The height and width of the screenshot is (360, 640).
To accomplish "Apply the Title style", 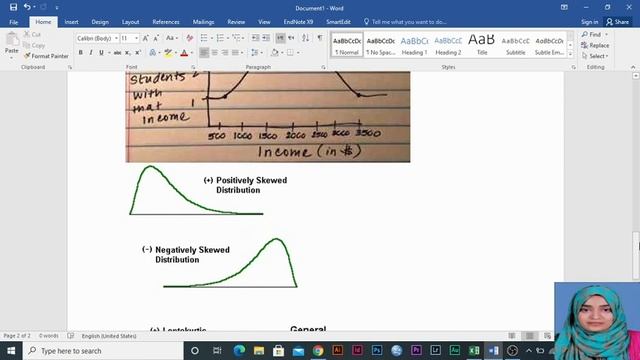I will (482, 45).
